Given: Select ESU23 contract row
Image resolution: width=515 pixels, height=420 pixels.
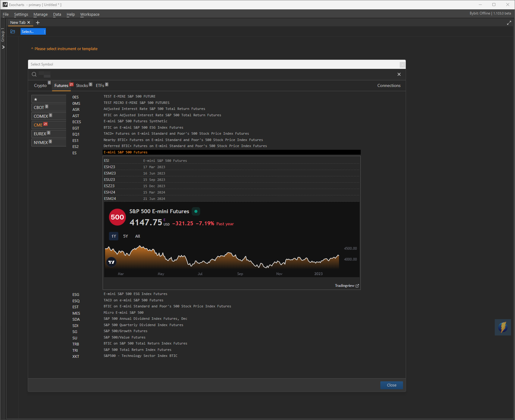Looking at the screenshot, I should 232,180.
